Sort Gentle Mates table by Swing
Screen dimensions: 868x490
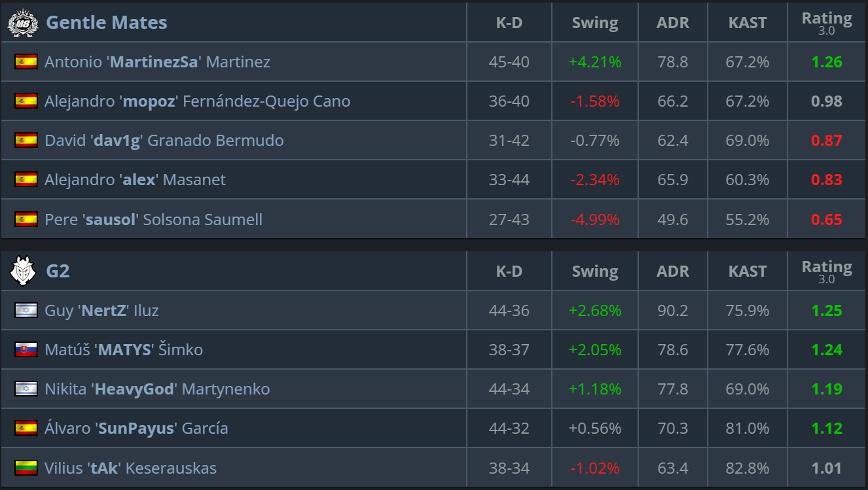pos(594,23)
